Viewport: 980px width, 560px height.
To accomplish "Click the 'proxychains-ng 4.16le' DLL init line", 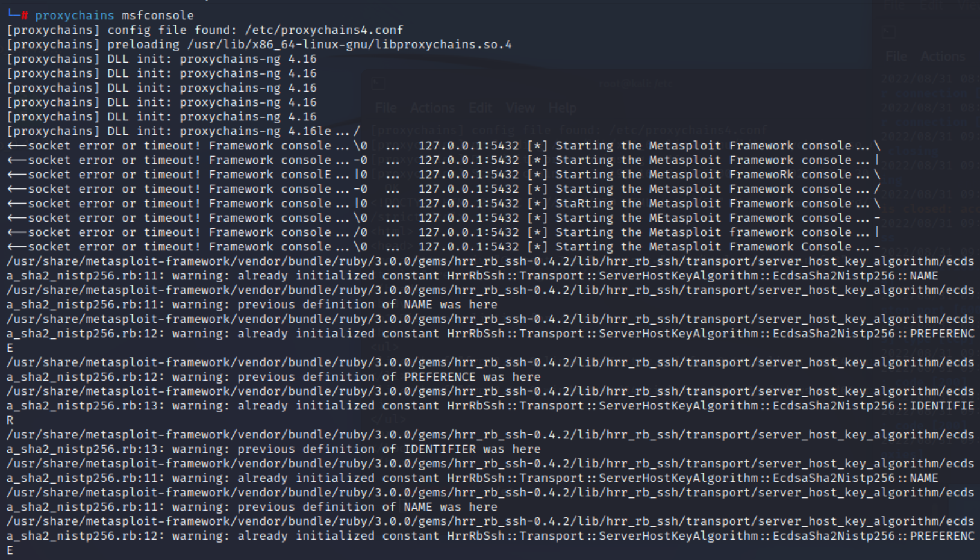I will [183, 131].
